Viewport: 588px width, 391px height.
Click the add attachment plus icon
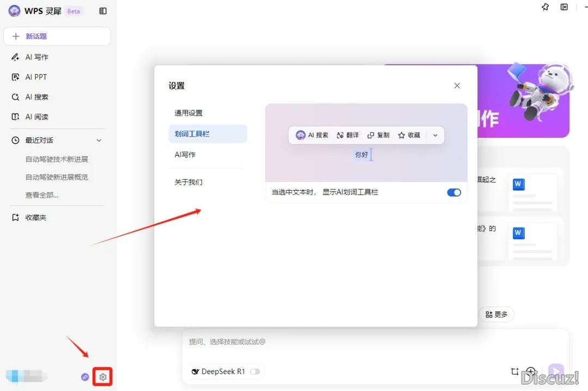531,371
